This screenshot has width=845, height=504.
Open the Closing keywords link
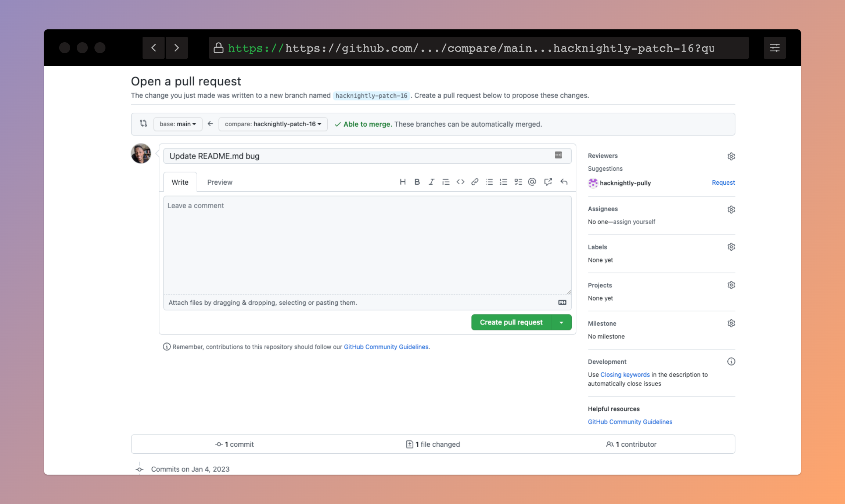coord(625,374)
